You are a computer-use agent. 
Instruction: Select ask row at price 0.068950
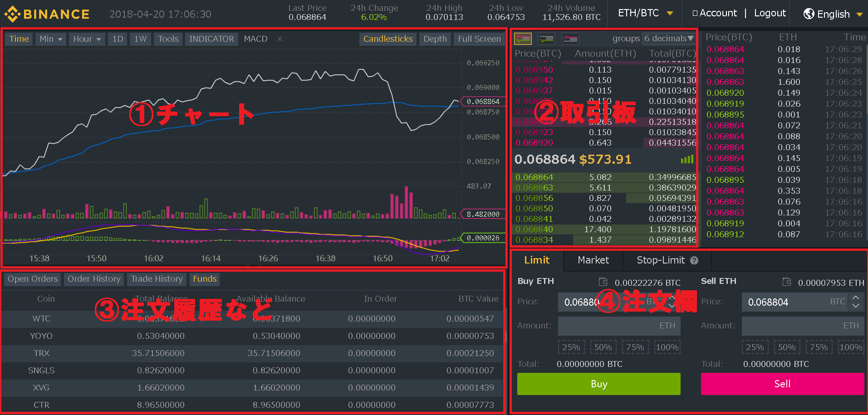click(x=605, y=70)
